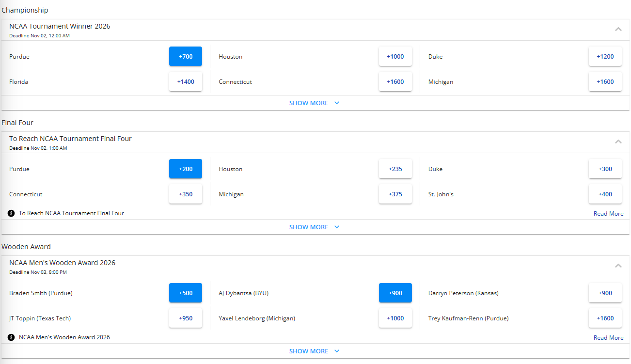Collapse NCAA Tournament Winner 2026 section
631x364 pixels.
click(x=618, y=29)
